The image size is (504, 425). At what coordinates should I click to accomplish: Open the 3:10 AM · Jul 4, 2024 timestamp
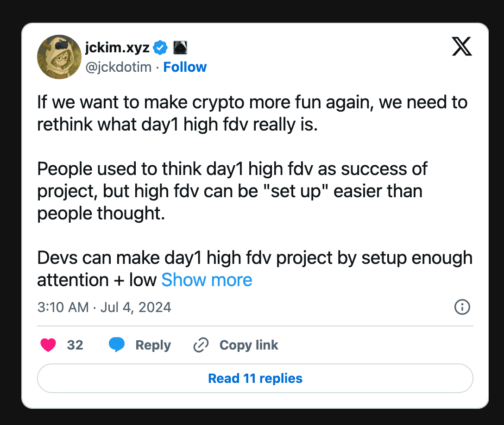coord(104,307)
